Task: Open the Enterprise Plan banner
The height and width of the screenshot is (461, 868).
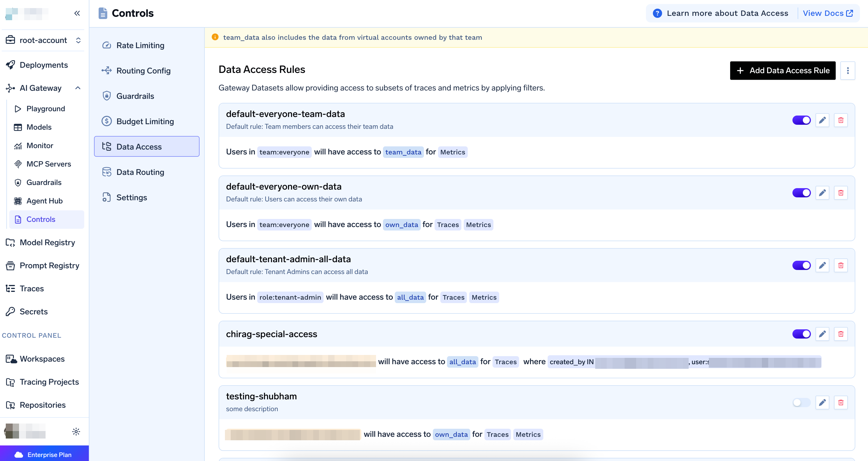Action: pyautogui.click(x=44, y=454)
